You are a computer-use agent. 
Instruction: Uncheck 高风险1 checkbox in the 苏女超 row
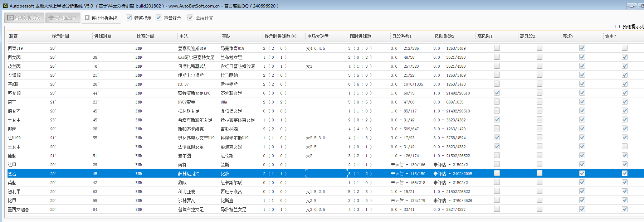pyautogui.click(x=497, y=93)
